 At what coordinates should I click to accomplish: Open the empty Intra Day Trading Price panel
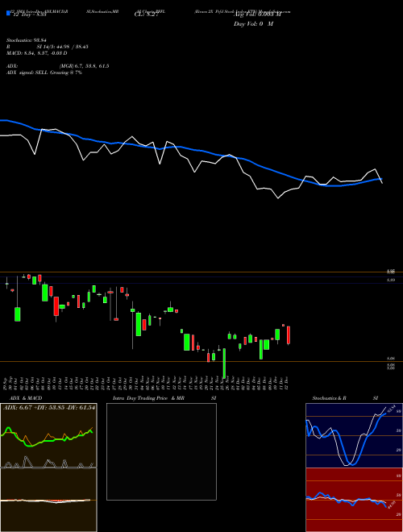pyautogui.click(x=161, y=451)
